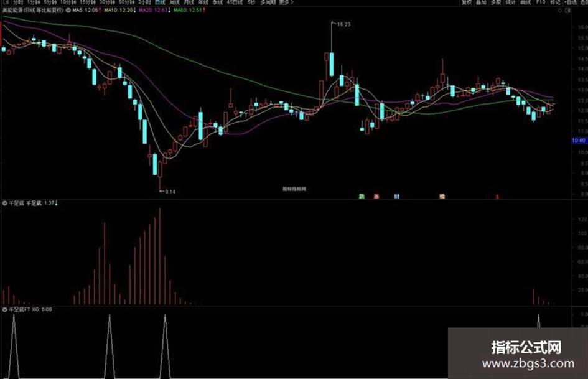The height and width of the screenshot is (379, 588).
Task: Click the tallest red bar in 千足底 panel
Action: (x=160, y=256)
